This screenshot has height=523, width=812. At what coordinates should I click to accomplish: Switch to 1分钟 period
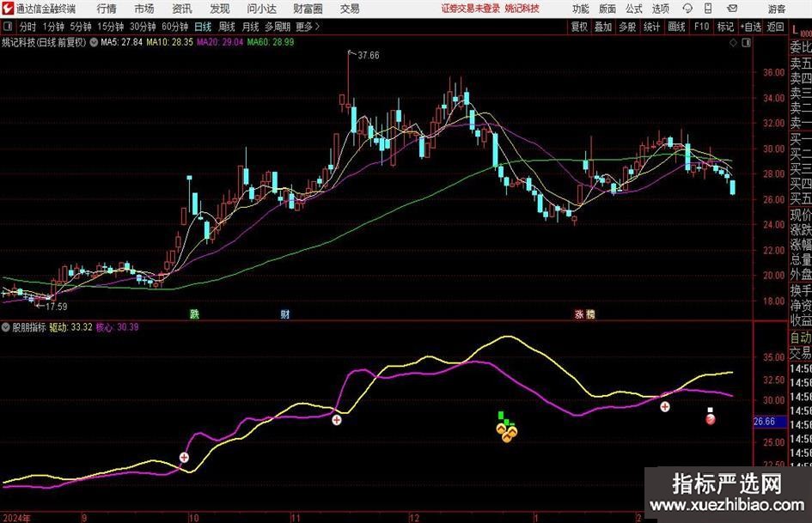click(x=53, y=27)
